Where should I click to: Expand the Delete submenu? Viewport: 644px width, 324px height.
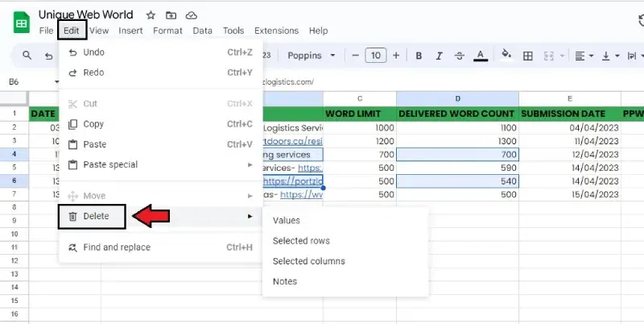click(x=160, y=216)
